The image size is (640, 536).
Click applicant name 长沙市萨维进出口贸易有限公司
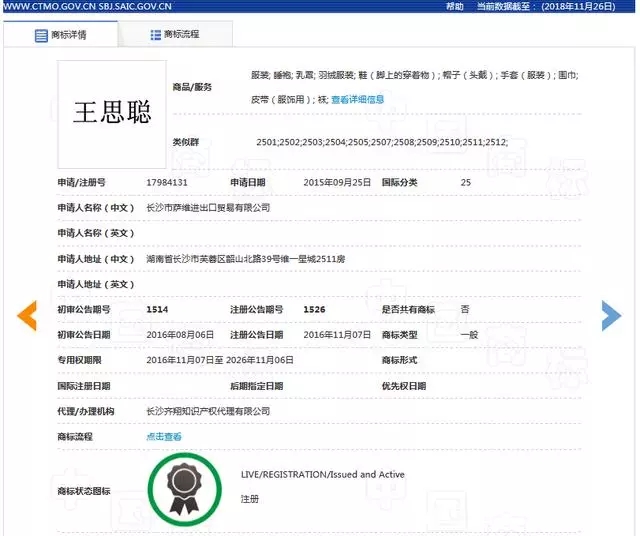[208, 207]
